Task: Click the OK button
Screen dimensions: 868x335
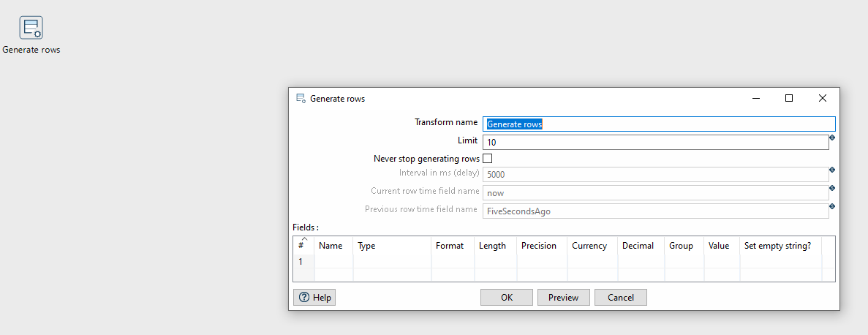Action: pyautogui.click(x=507, y=298)
